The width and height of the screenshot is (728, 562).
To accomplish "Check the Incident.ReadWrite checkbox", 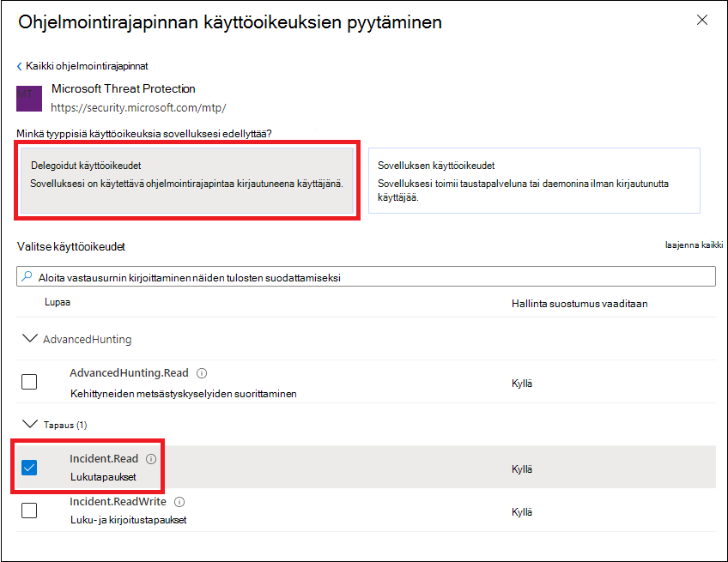I will (x=29, y=511).
